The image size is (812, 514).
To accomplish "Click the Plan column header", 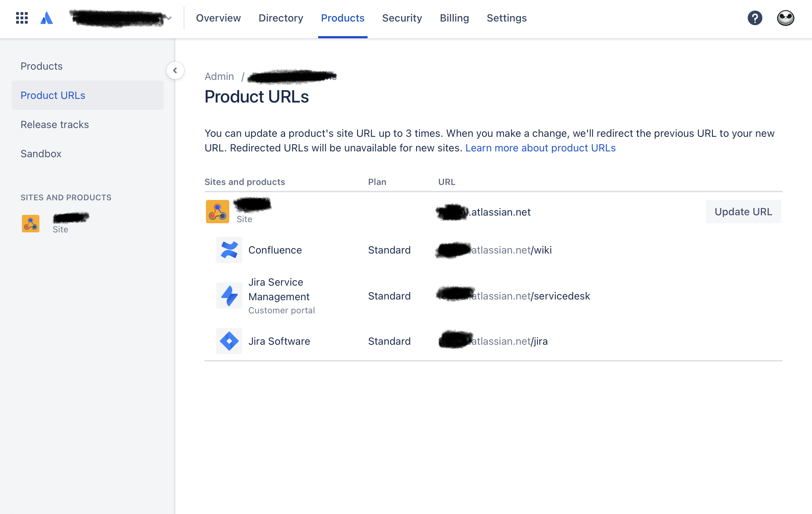I will pyautogui.click(x=377, y=182).
